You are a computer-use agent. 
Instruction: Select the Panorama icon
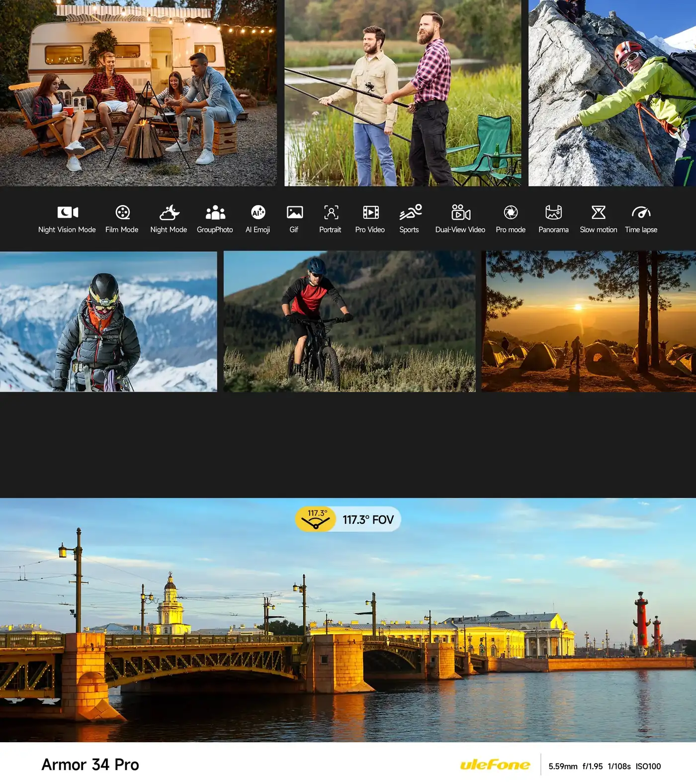(x=553, y=212)
